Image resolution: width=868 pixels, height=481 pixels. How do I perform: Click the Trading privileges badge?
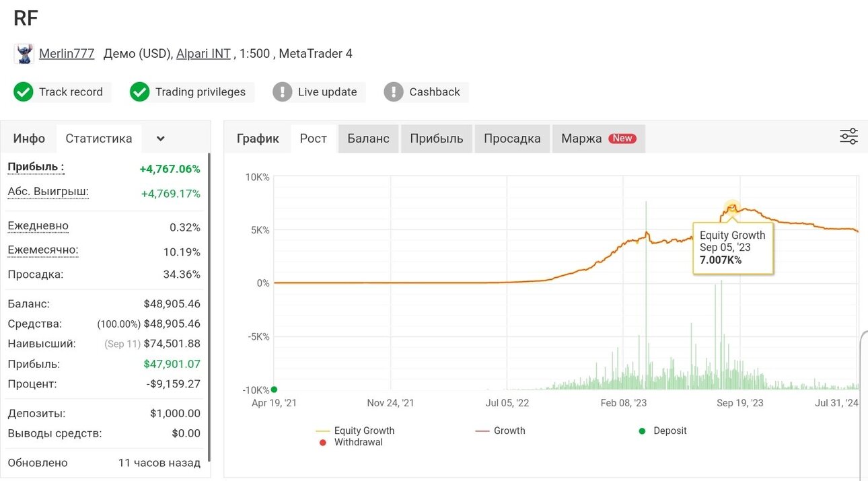(x=191, y=92)
